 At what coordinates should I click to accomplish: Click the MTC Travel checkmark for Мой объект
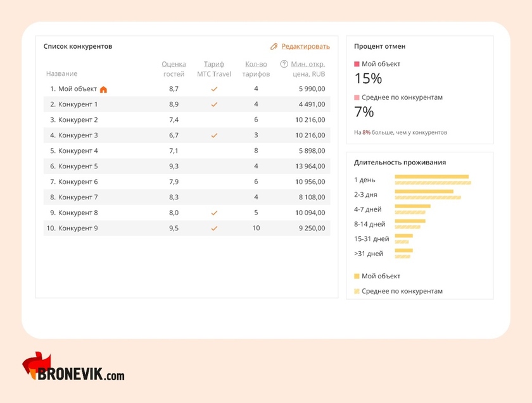point(214,89)
